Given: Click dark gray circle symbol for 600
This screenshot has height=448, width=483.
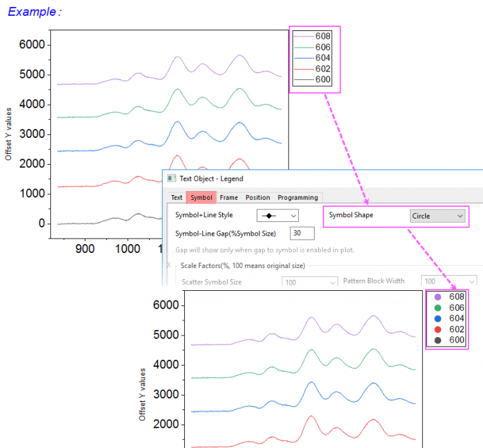Looking at the screenshot, I should point(437,340).
